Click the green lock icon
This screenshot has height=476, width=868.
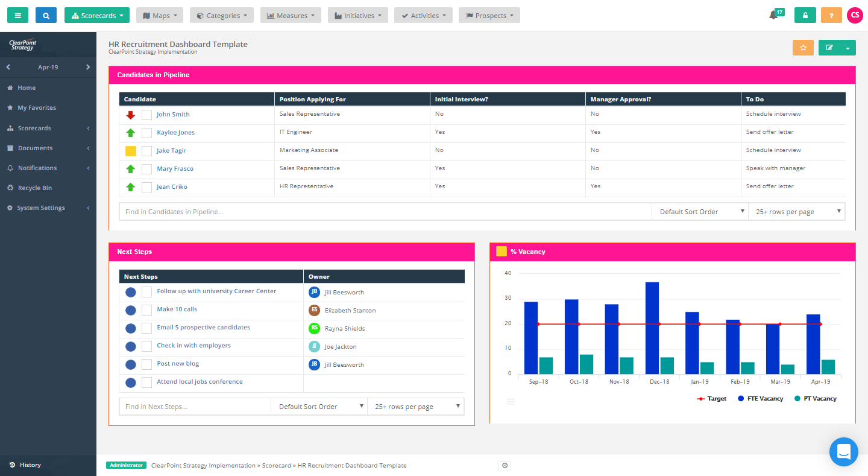pyautogui.click(x=805, y=14)
